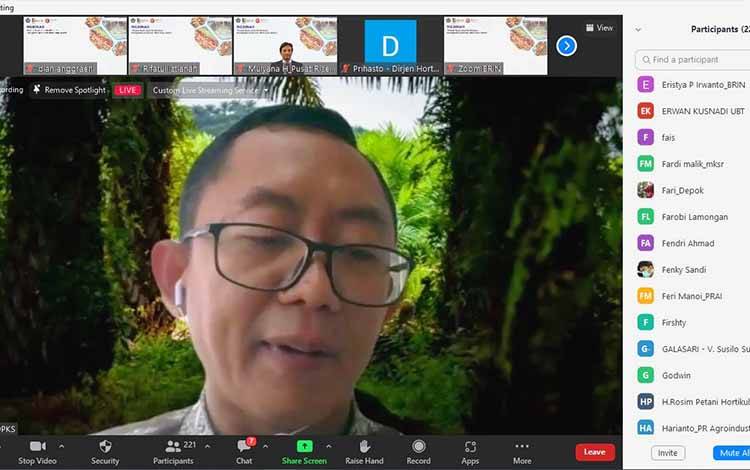
Task: Click Eristya P Irwanto_BRIN avatar
Action: click(645, 85)
